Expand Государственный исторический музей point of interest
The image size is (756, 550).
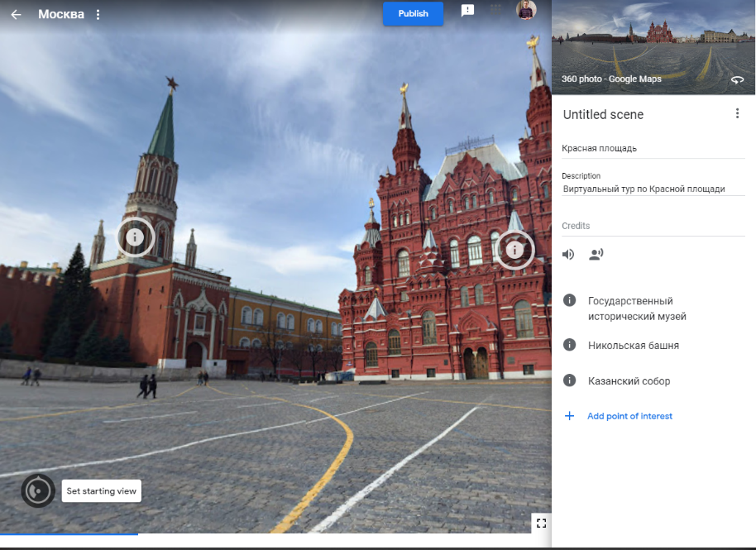click(x=637, y=308)
